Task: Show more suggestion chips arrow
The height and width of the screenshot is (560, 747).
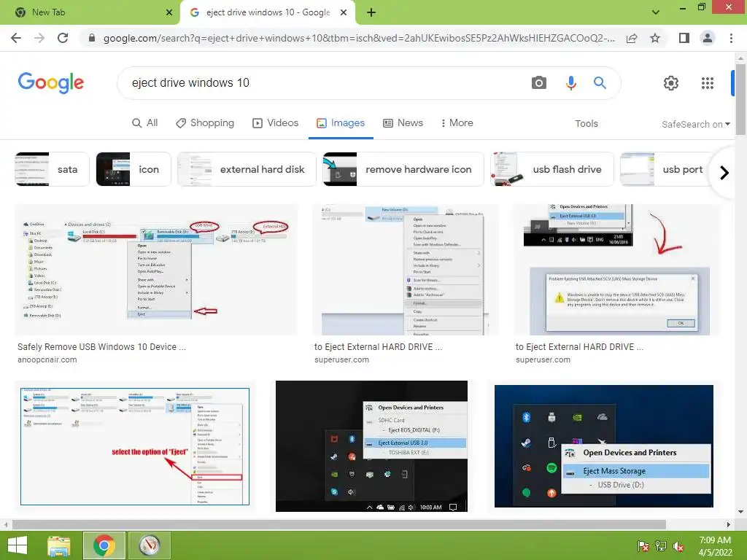Action: pyautogui.click(x=724, y=172)
